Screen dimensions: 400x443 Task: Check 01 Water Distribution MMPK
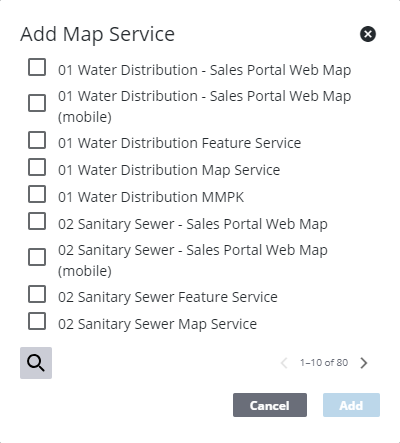pos(37,194)
